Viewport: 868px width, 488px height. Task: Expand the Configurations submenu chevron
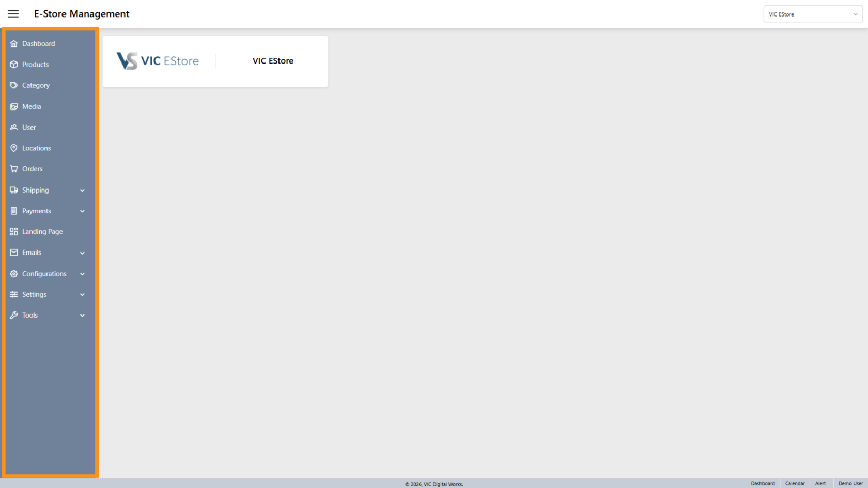point(82,274)
